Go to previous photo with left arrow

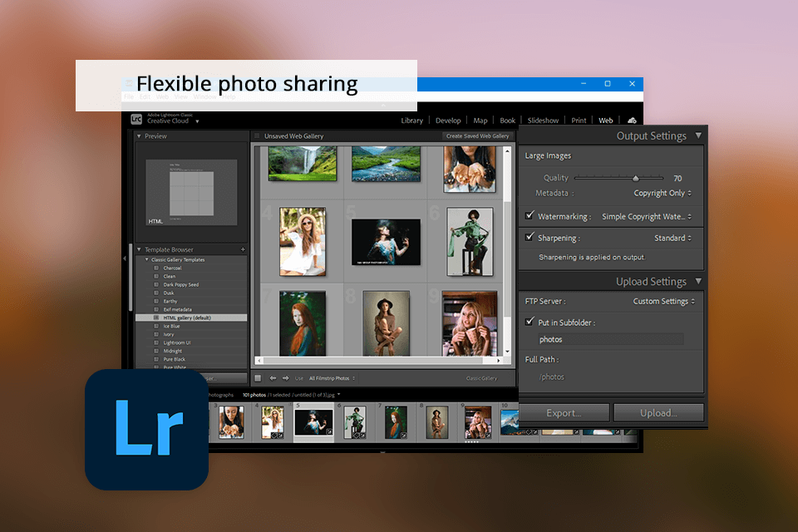click(x=273, y=378)
